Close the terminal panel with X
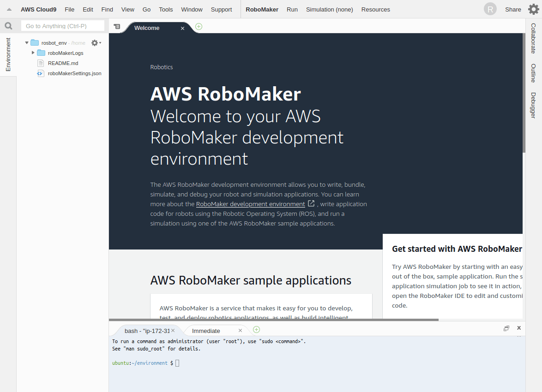The width and height of the screenshot is (542, 392). [x=519, y=328]
